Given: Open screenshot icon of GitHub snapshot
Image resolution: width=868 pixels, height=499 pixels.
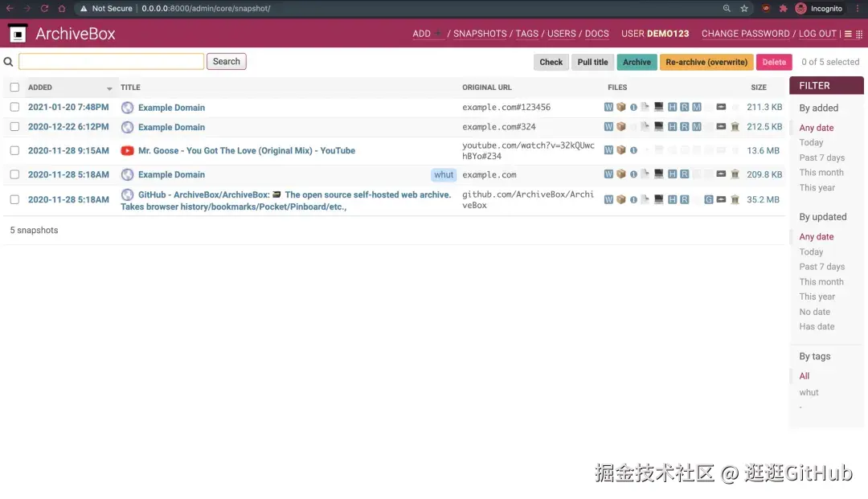Looking at the screenshot, I should pos(659,199).
